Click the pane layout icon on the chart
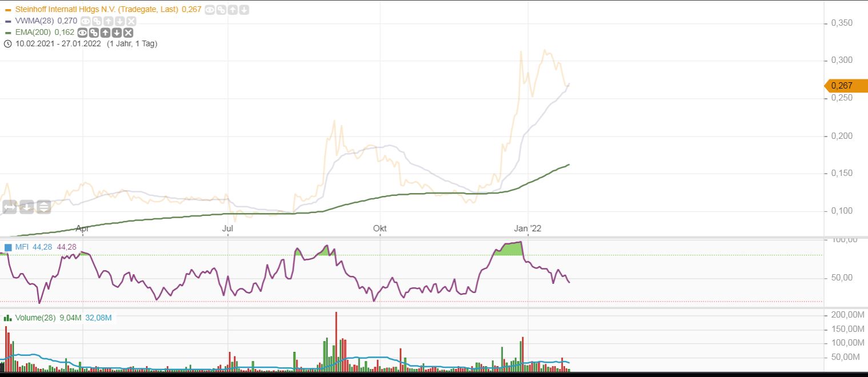The image size is (868, 377). [x=44, y=207]
